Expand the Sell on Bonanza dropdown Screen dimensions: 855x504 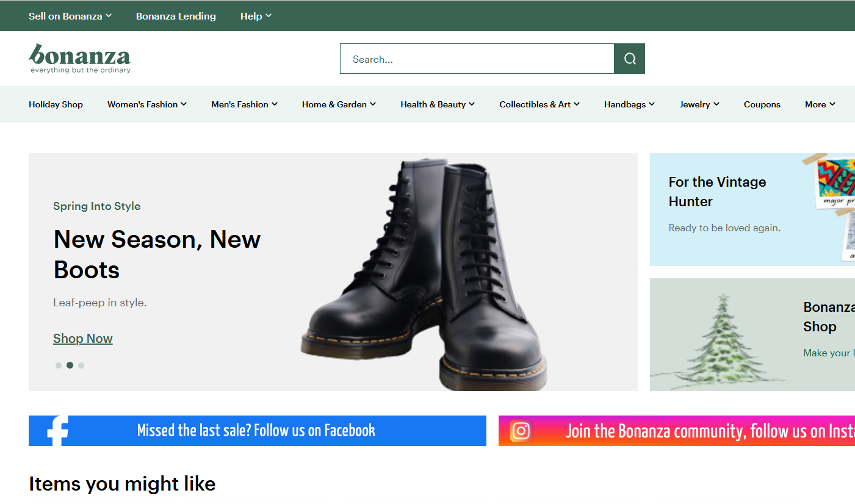click(70, 16)
